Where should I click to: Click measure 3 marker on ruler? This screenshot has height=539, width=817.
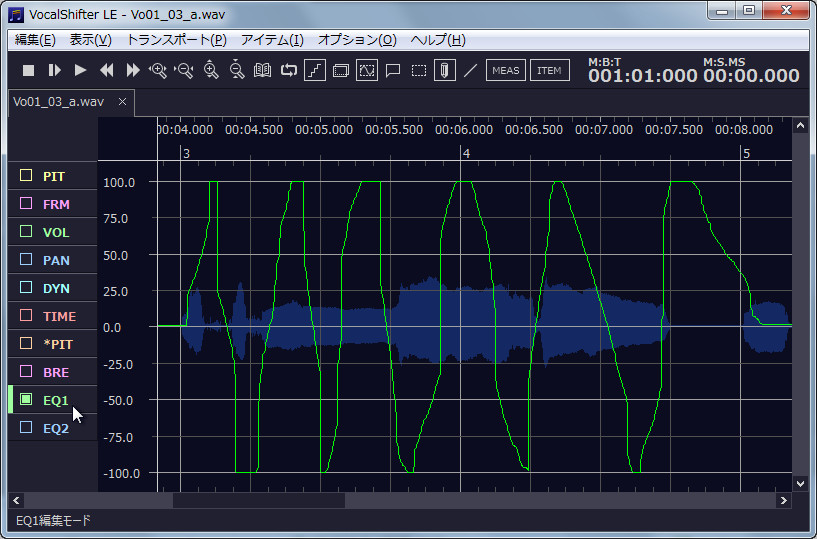pos(187,153)
